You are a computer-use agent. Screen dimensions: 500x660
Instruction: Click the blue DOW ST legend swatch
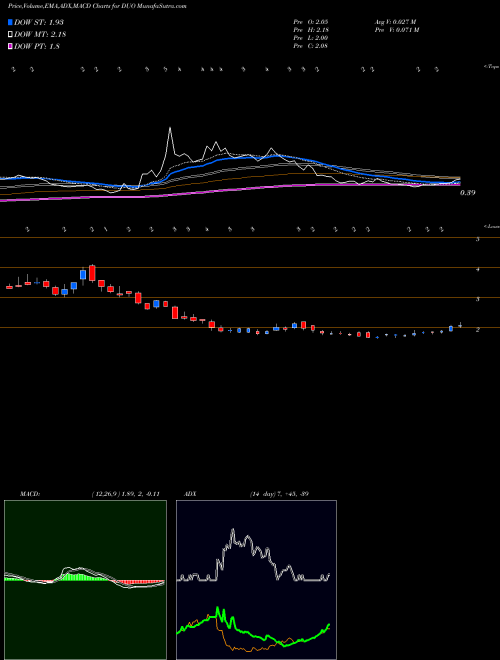tap(10, 22)
